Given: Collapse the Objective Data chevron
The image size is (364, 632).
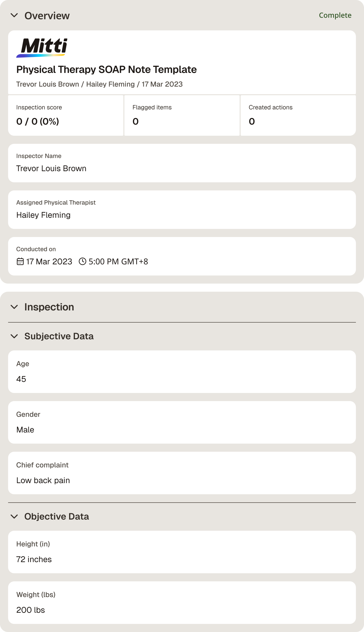Looking at the screenshot, I should (14, 517).
